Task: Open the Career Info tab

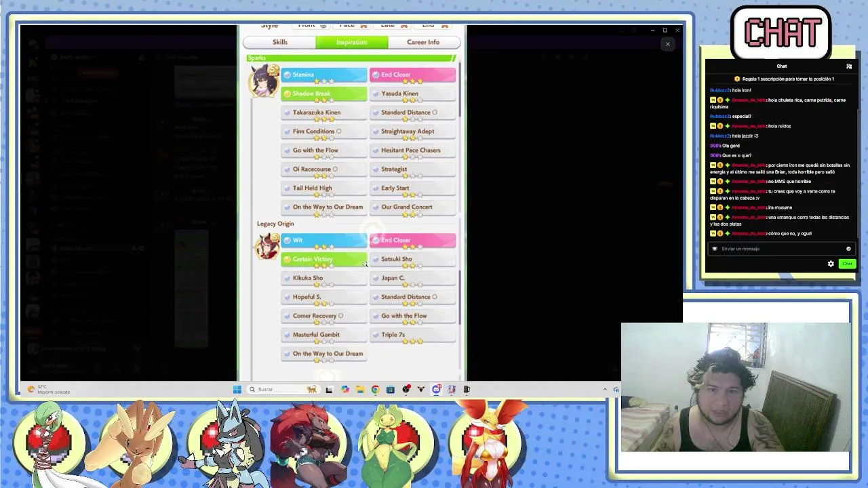Action: [x=423, y=42]
